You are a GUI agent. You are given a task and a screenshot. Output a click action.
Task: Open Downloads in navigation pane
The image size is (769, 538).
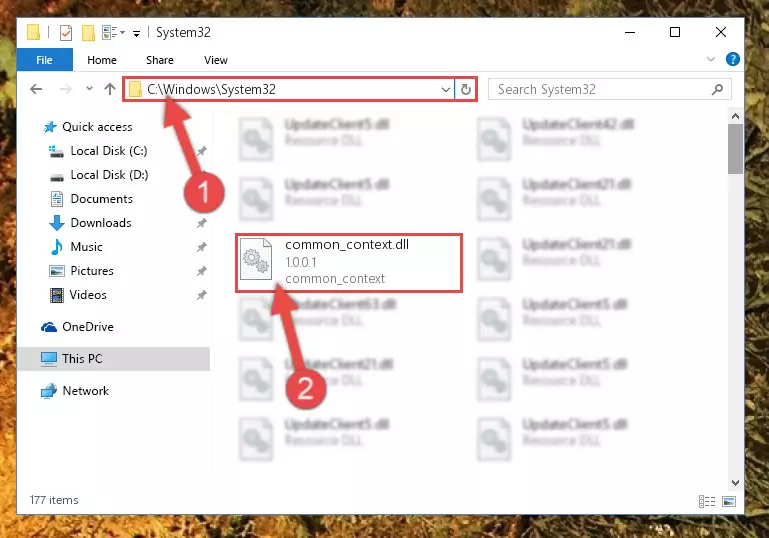click(x=101, y=223)
